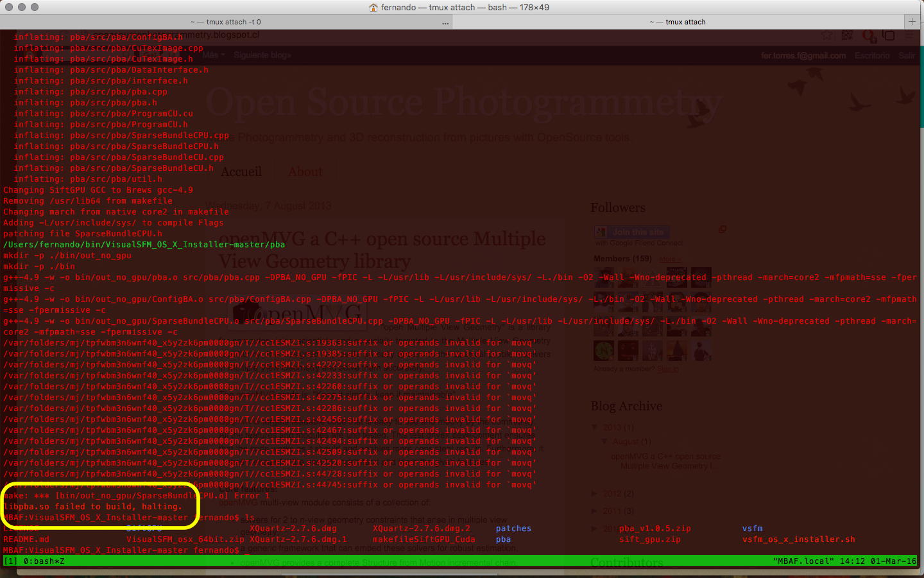Click 'inflating: pba/src/pba/SparseBundleCPU.cpp' line

tap(121, 136)
